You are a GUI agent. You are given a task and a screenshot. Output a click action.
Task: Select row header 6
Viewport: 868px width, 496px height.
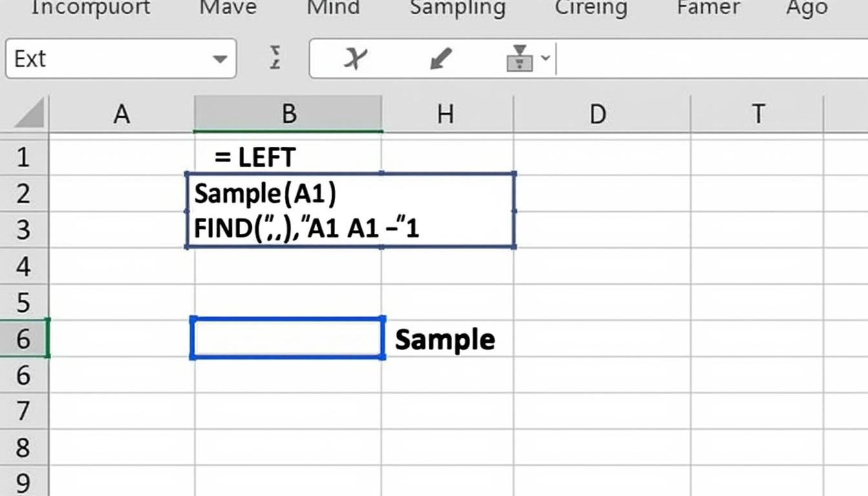(23, 338)
